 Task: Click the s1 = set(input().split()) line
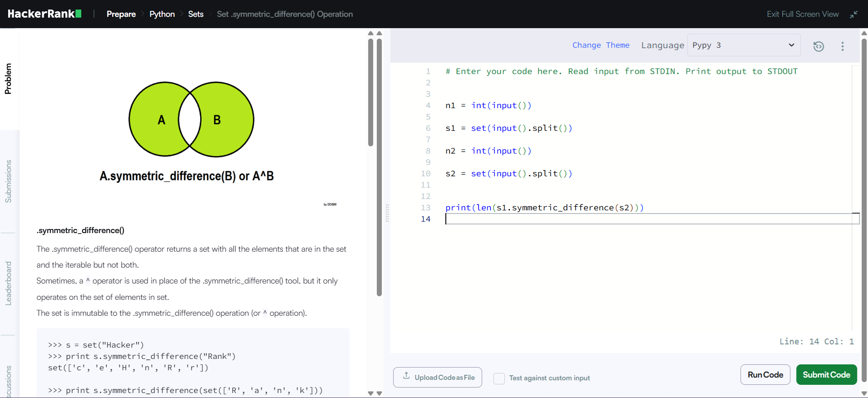(x=508, y=128)
